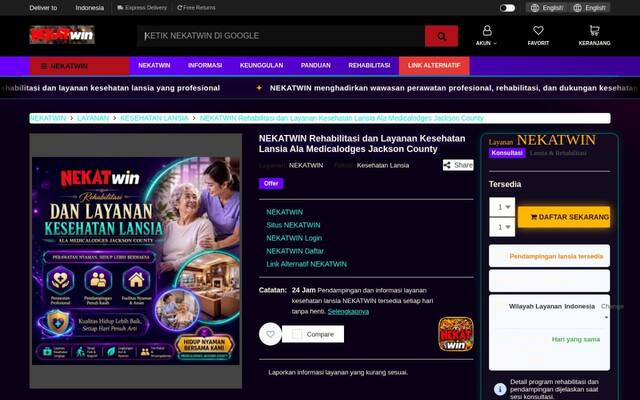
Task: Click the NEKATwin logo in header
Action: [x=62, y=35]
